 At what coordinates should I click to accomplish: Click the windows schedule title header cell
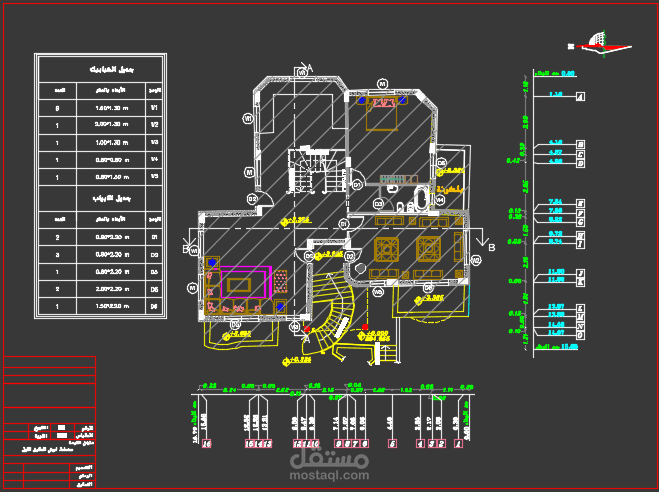pos(100,70)
